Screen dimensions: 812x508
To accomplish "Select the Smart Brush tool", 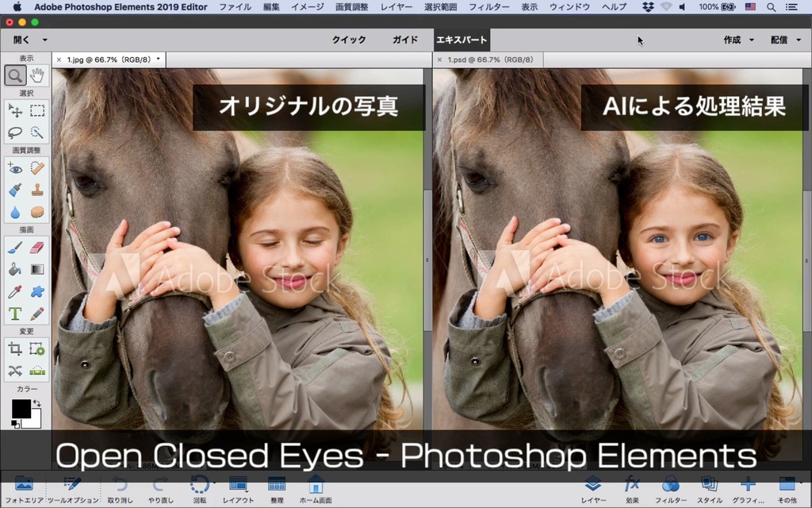I will (x=15, y=190).
